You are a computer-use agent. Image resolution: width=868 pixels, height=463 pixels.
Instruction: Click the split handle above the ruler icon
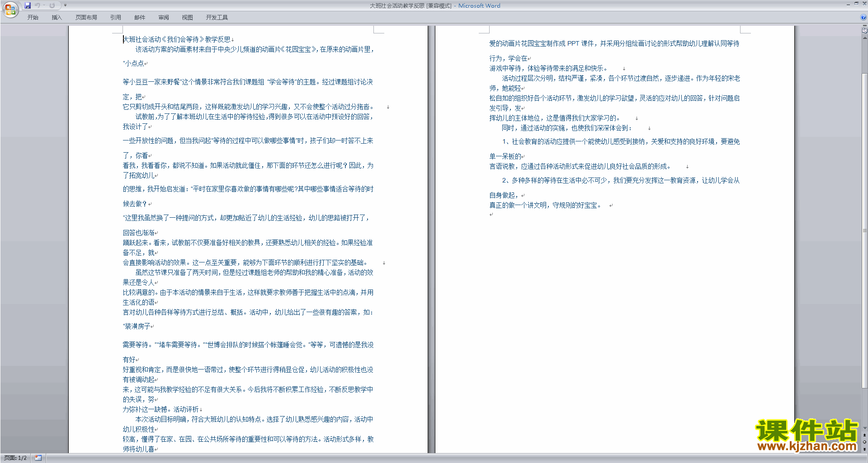point(864,26)
